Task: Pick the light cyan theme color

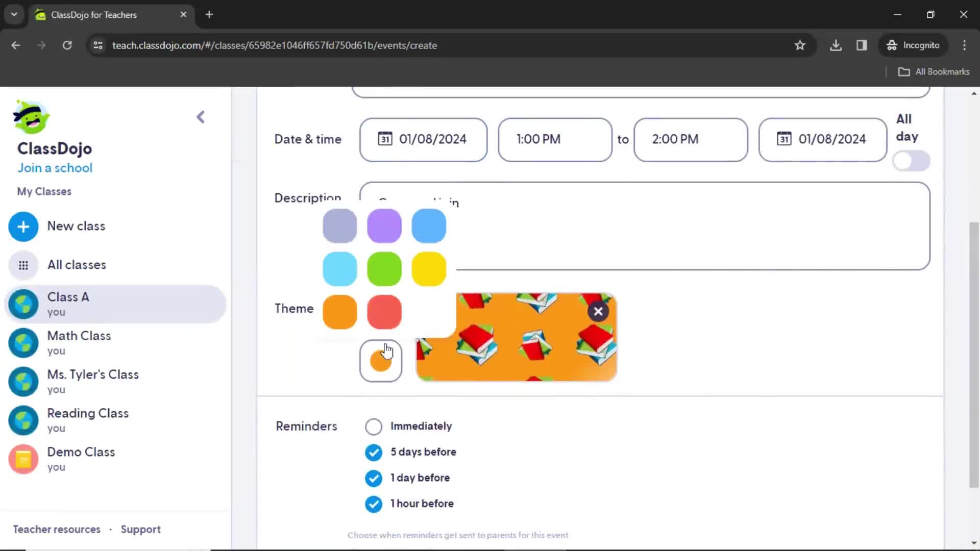Action: tap(340, 269)
